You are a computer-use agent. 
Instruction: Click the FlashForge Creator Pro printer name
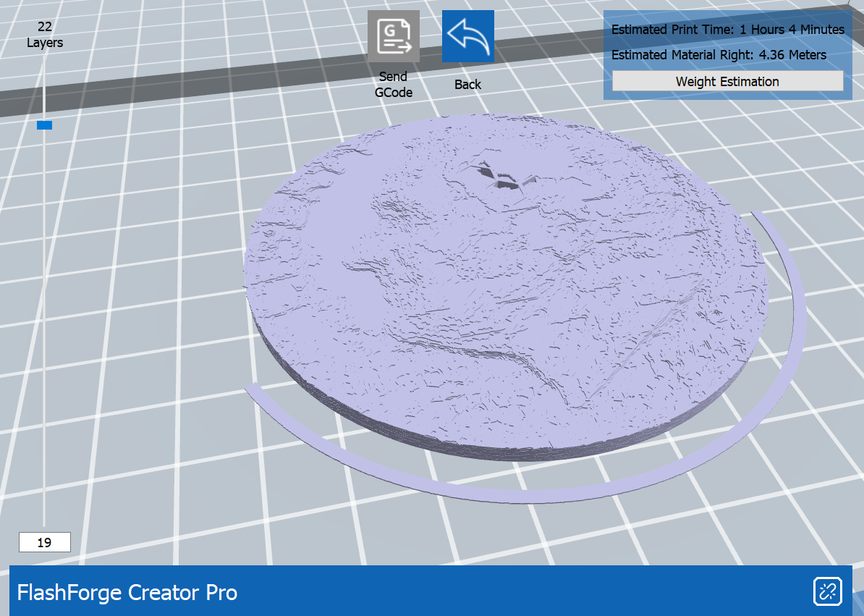coord(127,592)
